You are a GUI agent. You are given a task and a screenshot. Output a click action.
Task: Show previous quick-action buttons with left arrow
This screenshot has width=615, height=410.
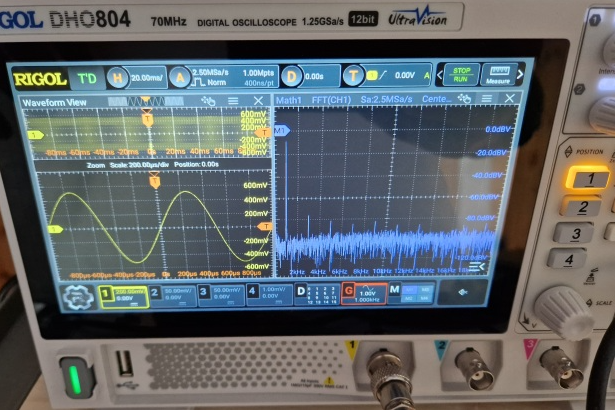tap(440, 75)
